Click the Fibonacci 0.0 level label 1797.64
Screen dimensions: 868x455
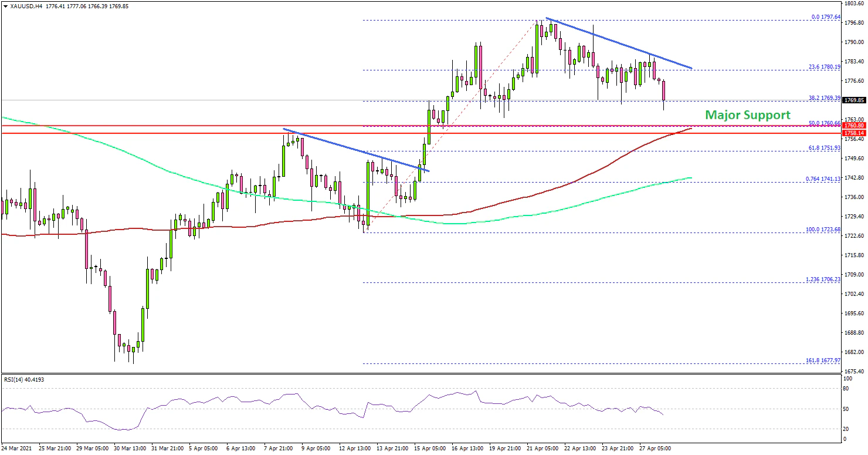pos(825,17)
